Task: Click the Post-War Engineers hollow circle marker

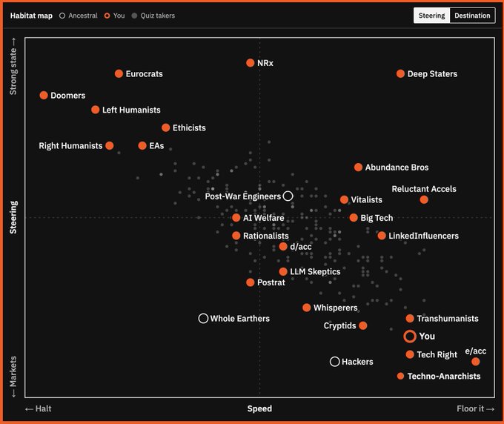Action: point(288,196)
